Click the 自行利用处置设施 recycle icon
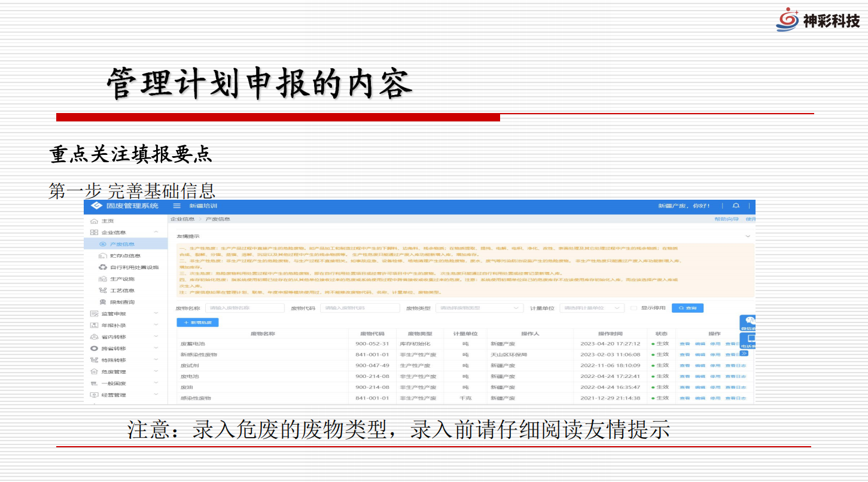The height and width of the screenshot is (482, 868). (103, 267)
